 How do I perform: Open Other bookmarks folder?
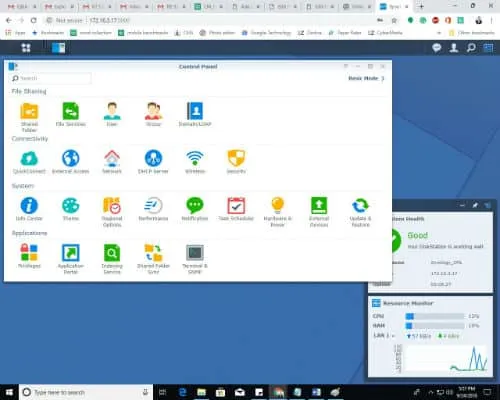[x=472, y=33]
